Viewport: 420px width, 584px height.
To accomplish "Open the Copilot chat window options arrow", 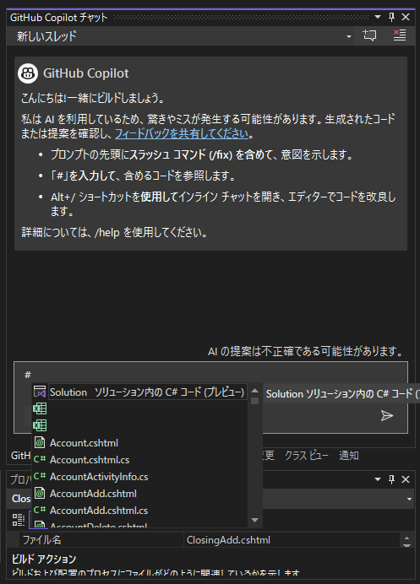I will 378,17.
